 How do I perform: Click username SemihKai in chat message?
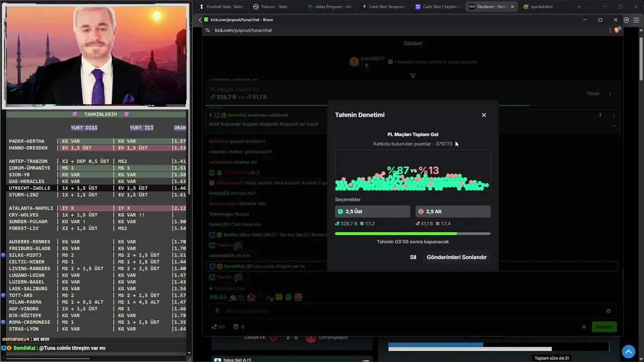(234, 266)
